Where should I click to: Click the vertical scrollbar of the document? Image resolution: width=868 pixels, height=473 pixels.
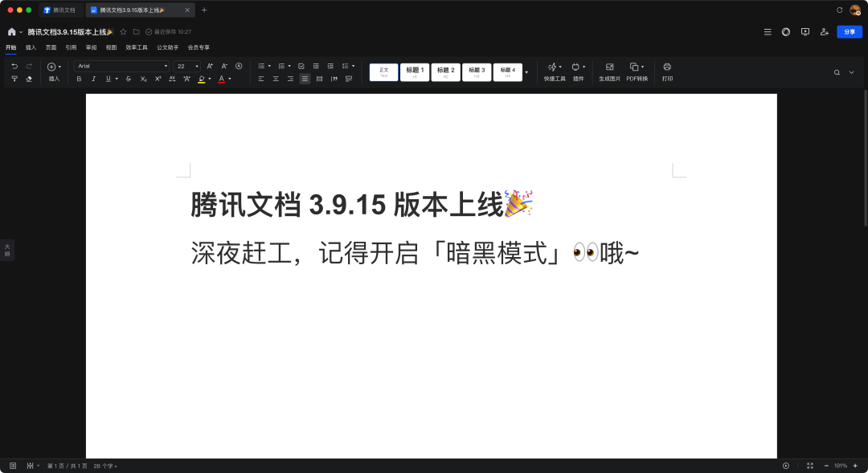point(866,157)
